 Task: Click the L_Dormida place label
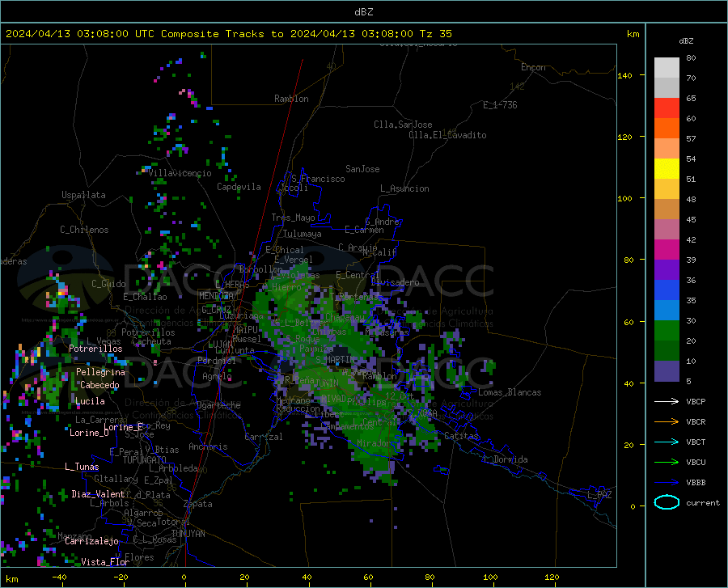click(x=505, y=459)
